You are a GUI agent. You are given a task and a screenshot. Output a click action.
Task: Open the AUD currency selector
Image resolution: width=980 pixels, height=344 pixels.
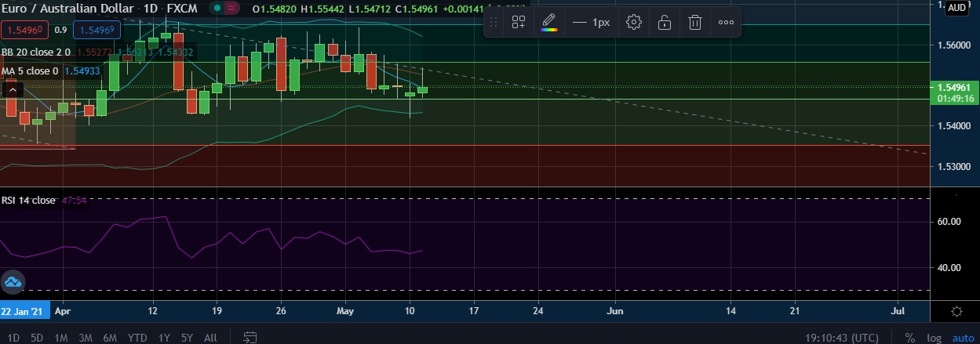pyautogui.click(x=956, y=8)
